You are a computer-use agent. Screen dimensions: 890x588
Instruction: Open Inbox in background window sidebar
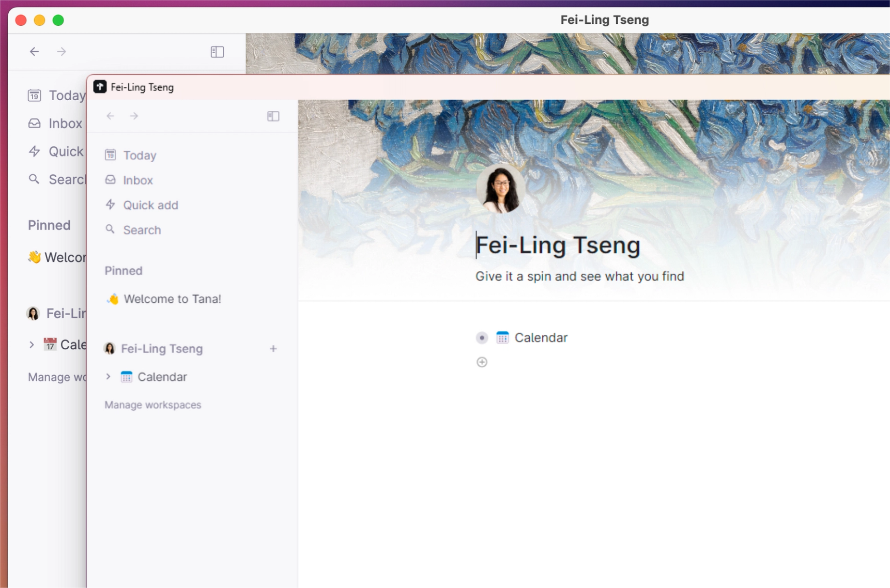(x=65, y=123)
